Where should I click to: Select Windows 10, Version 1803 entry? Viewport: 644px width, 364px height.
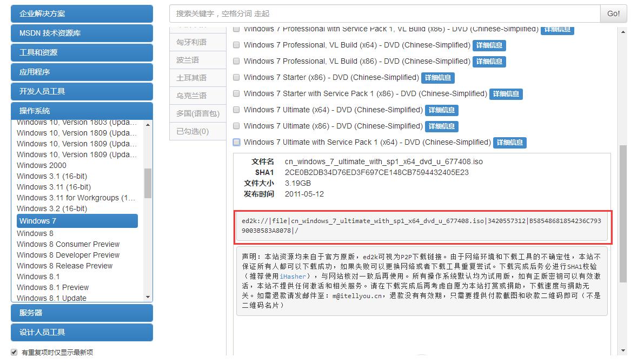point(77,122)
